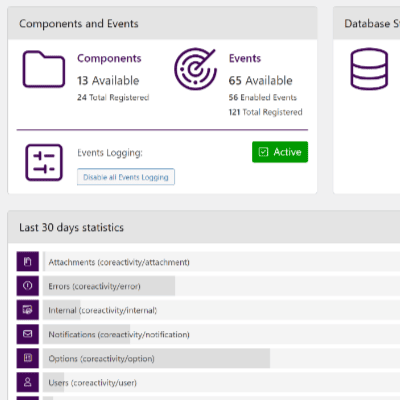Viewport: 400px width, 400px height.
Task: Click the Attachments component icon
Action: 28,262
